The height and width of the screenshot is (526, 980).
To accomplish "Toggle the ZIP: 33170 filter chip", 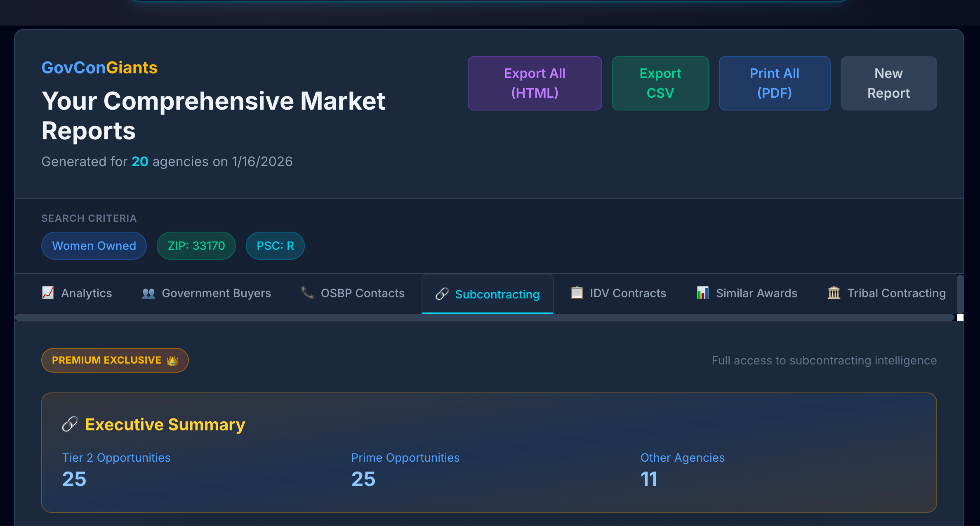I will point(196,245).
